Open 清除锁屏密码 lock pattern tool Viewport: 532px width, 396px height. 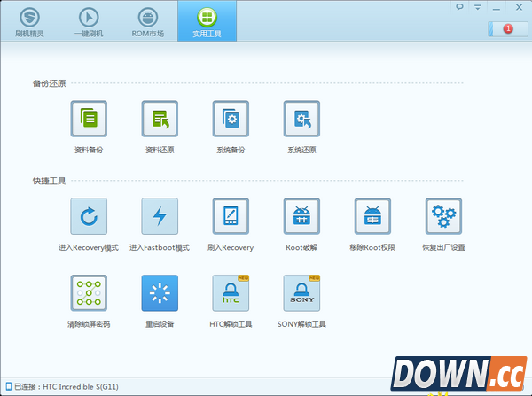[x=89, y=293]
